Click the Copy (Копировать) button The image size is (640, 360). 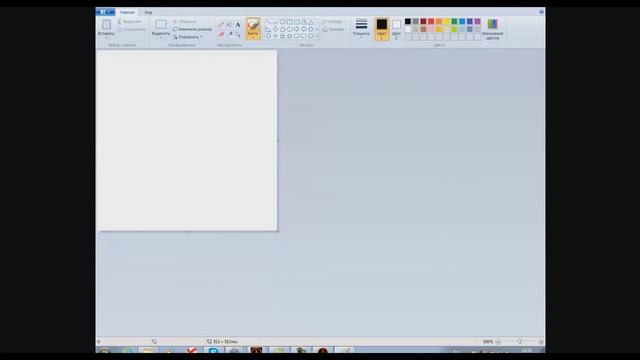[131, 29]
